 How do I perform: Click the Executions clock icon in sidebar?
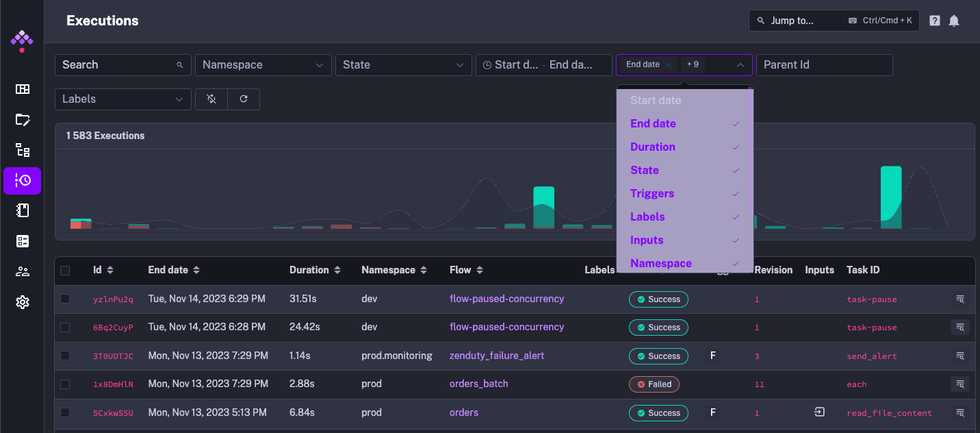point(22,181)
